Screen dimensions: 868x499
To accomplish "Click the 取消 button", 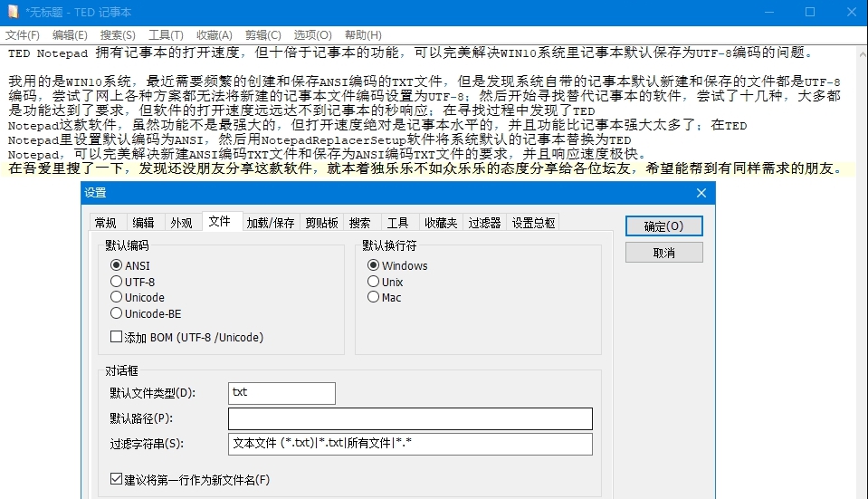I will coord(663,253).
